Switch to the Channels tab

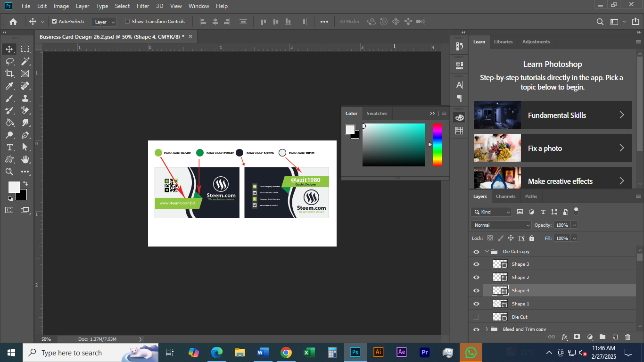pyautogui.click(x=505, y=197)
